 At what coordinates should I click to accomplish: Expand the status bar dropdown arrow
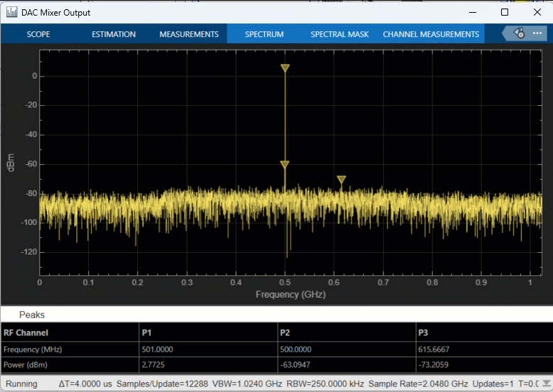(545, 384)
